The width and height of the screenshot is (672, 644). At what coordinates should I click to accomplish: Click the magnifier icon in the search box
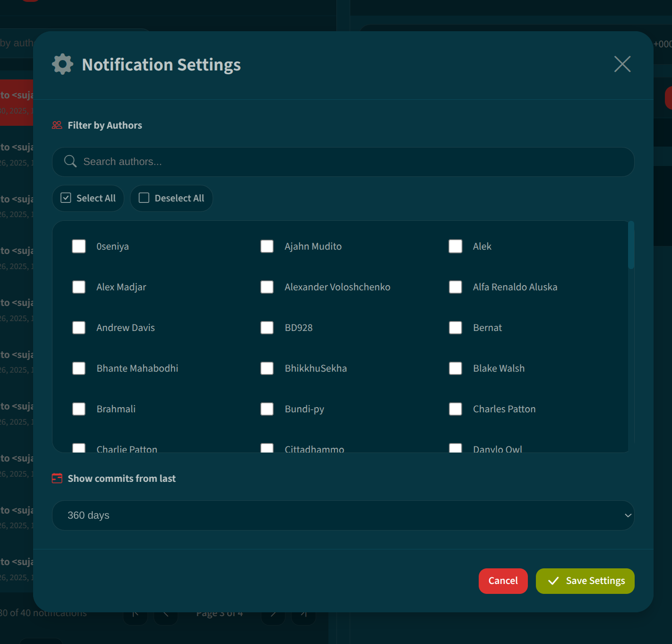tap(70, 162)
